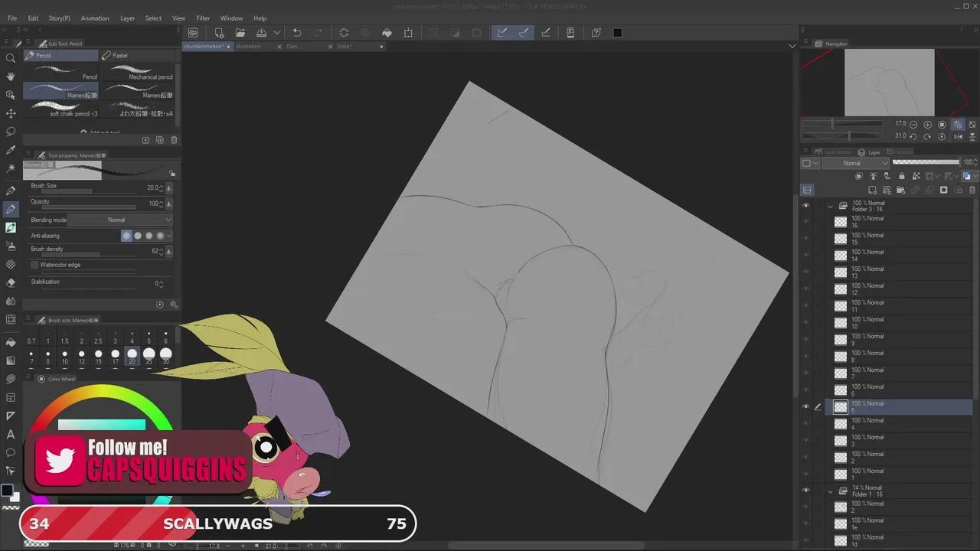
Task: Switch to the Pastel sub tool tab
Action: (x=138, y=56)
